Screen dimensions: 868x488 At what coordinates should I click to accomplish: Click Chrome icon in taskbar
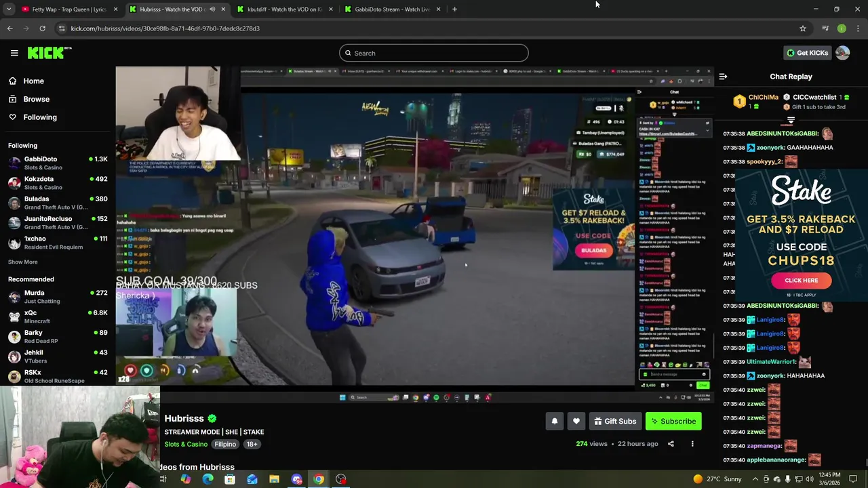(319, 479)
